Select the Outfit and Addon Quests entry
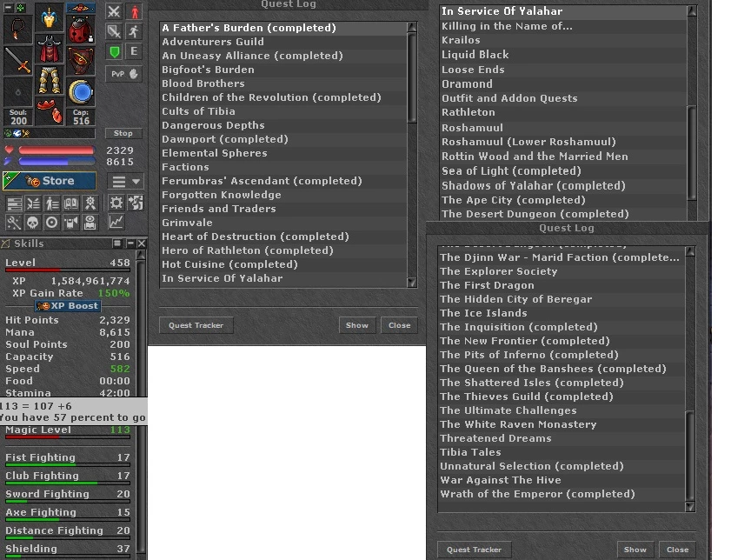This screenshot has width=751, height=560. pyautogui.click(x=563, y=98)
